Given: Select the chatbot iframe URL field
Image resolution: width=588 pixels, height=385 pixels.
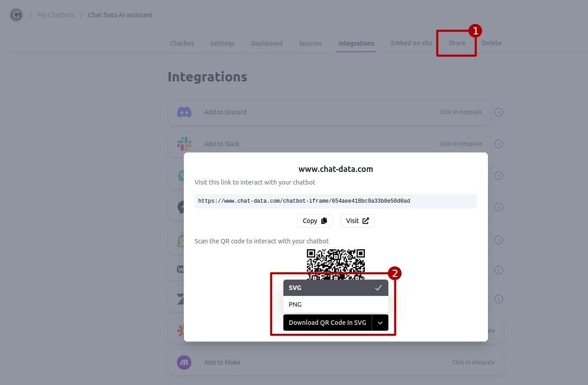Looking at the screenshot, I should click(x=336, y=201).
